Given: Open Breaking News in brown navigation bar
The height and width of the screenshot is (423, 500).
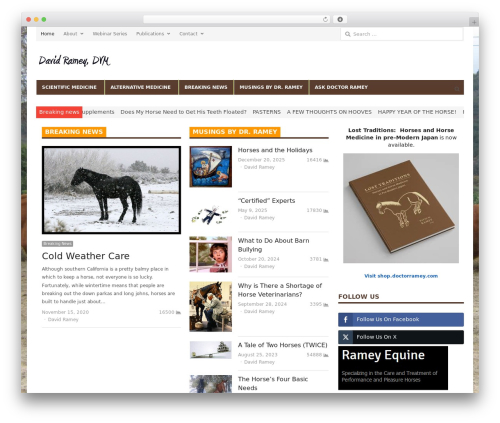Looking at the screenshot, I should 206,87.
